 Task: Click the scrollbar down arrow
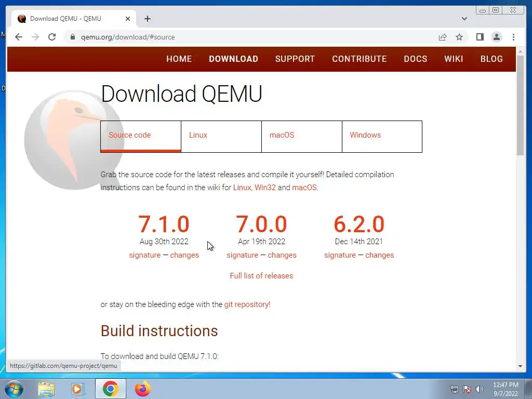(x=520, y=366)
